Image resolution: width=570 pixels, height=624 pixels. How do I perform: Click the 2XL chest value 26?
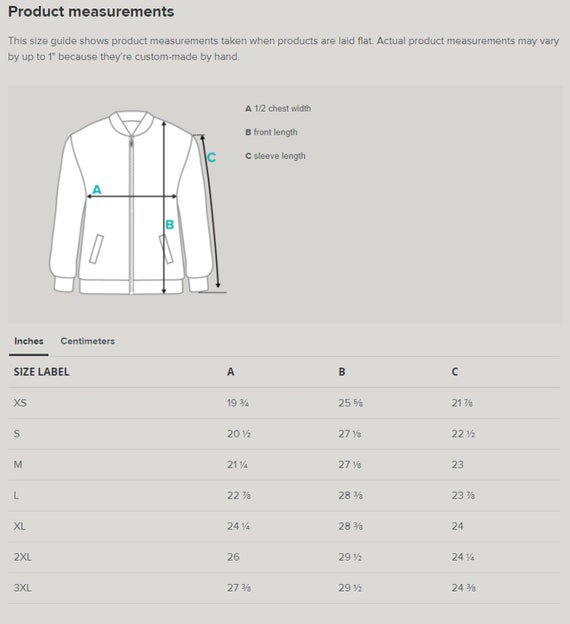233,557
